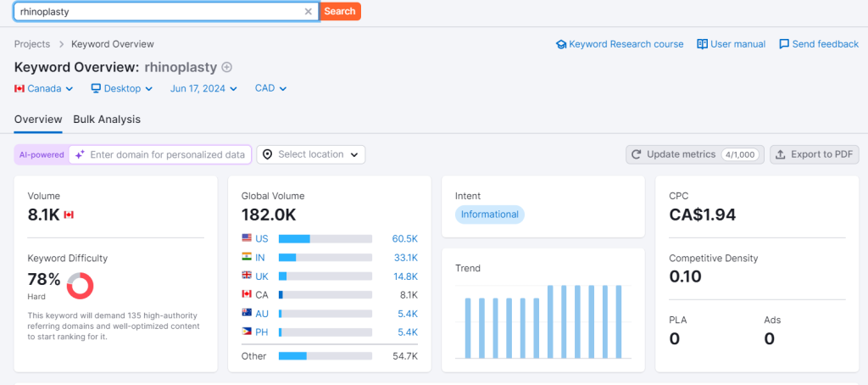The width and height of the screenshot is (868, 385).
Task: Click the India flag icon
Action: tap(247, 257)
